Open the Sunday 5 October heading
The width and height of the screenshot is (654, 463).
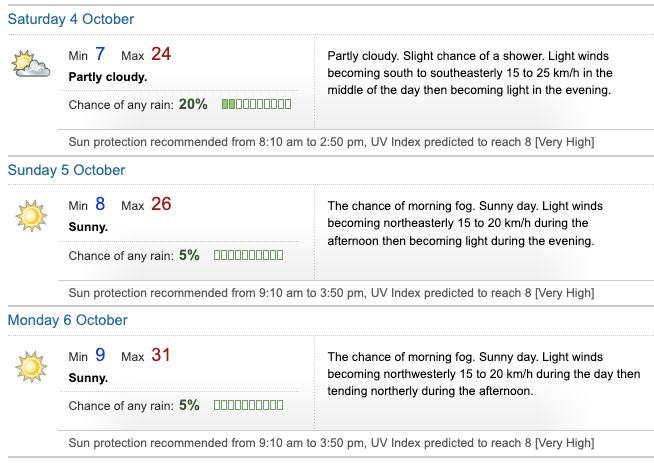coord(66,170)
